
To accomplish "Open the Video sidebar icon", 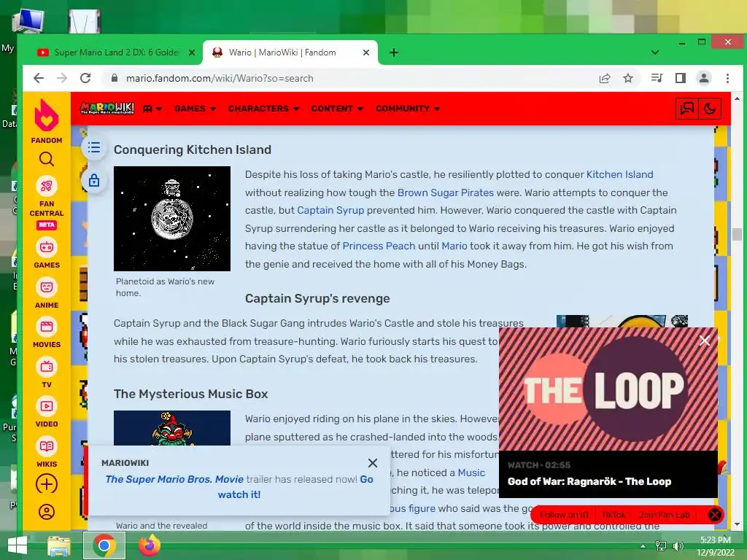I will click(x=46, y=406).
